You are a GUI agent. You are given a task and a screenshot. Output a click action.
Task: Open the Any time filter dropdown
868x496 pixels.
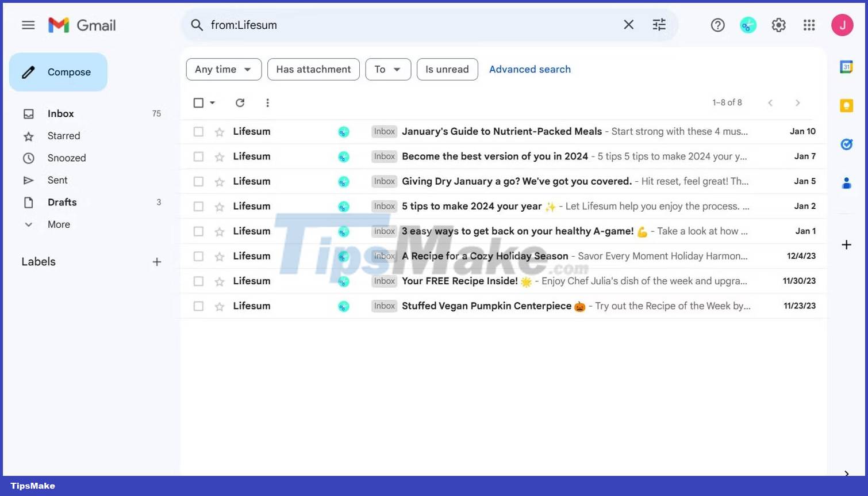(224, 69)
